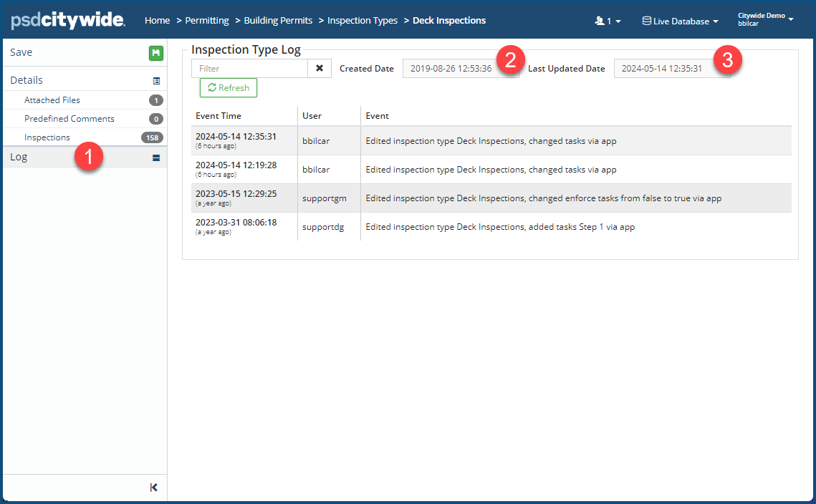Click the Details panel icon
Viewport: 816px width, 504px height.
pos(156,81)
